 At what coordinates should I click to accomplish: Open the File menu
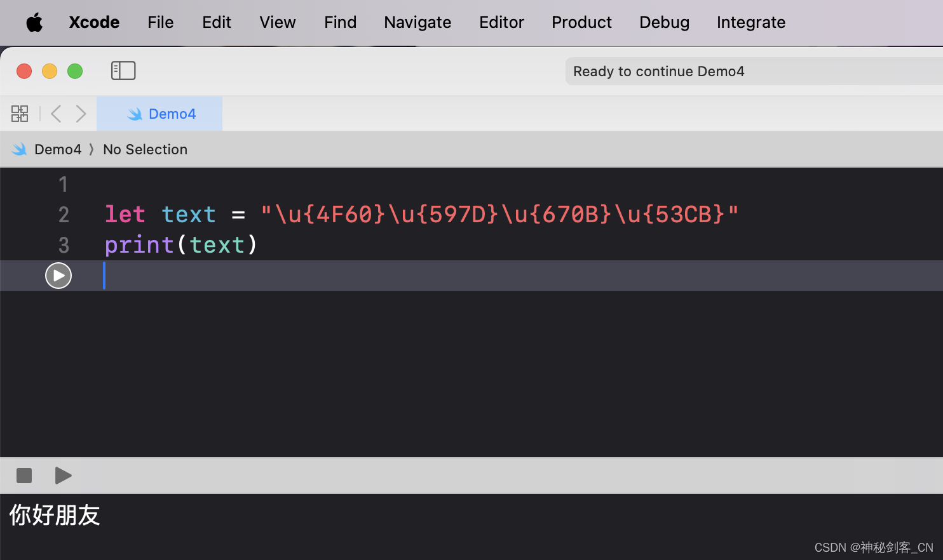160,22
